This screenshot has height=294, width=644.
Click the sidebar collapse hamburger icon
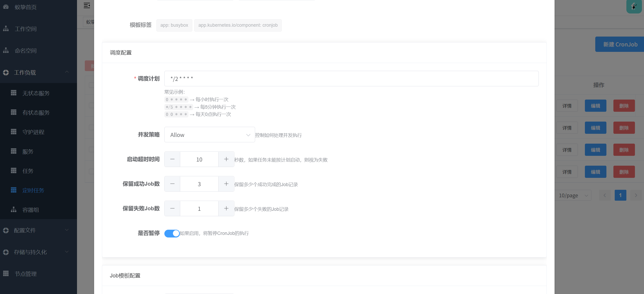tap(87, 5)
